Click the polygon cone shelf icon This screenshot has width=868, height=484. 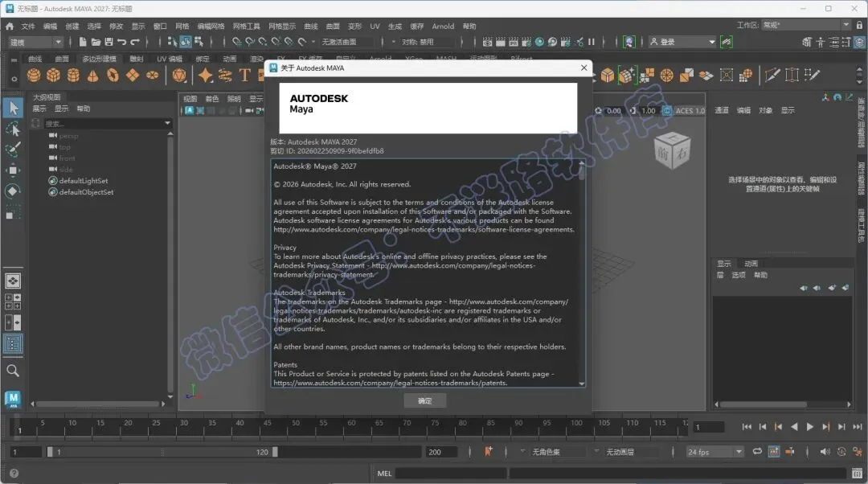coord(93,75)
